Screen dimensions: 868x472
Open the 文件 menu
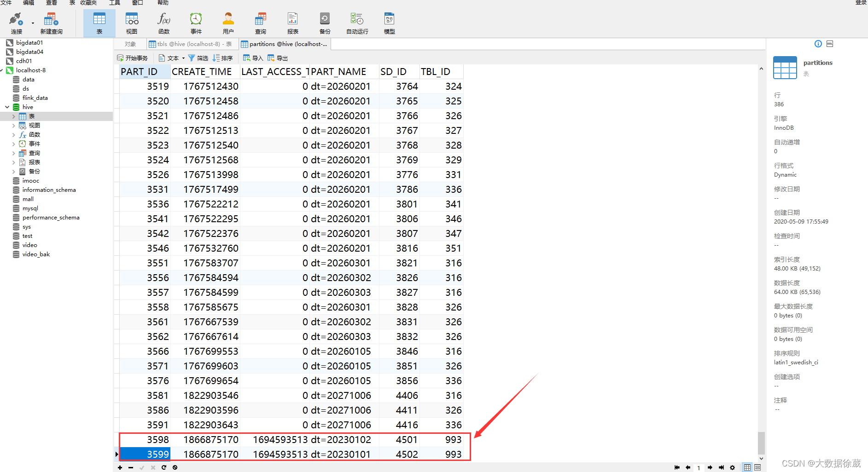pyautogui.click(x=6, y=2)
